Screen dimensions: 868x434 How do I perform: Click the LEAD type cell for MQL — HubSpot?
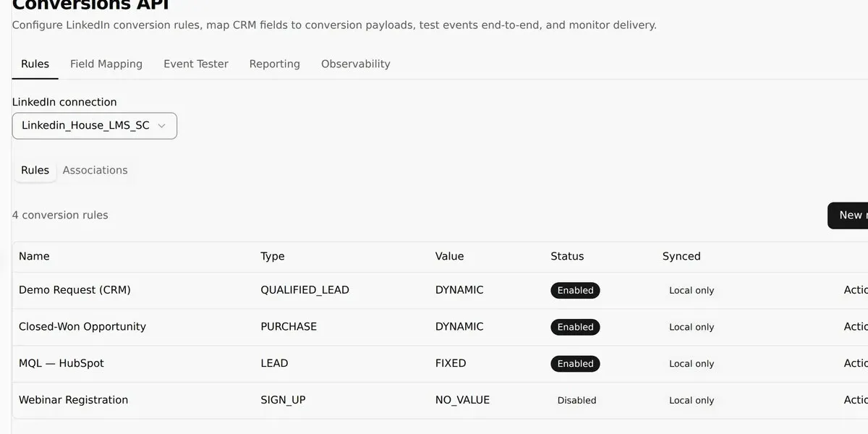tap(274, 363)
